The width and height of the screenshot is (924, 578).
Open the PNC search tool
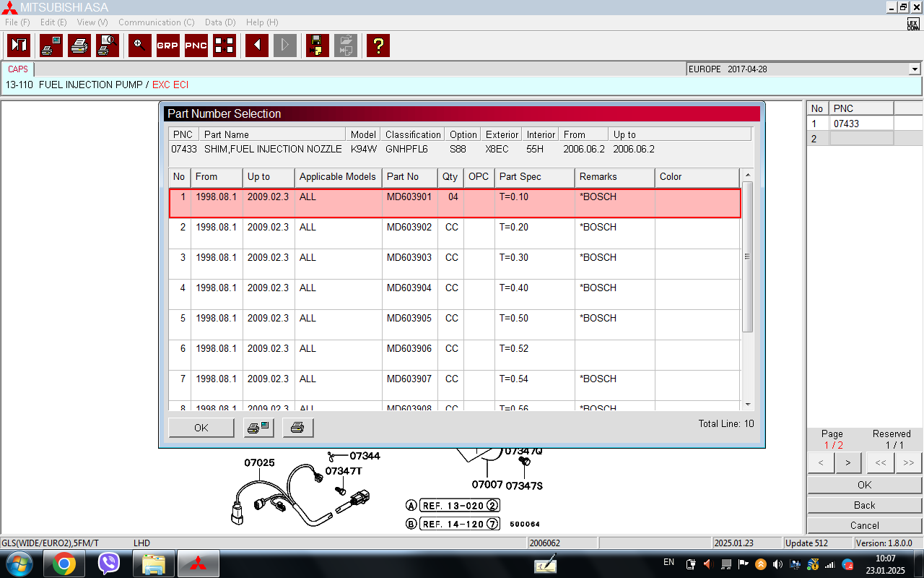click(196, 46)
